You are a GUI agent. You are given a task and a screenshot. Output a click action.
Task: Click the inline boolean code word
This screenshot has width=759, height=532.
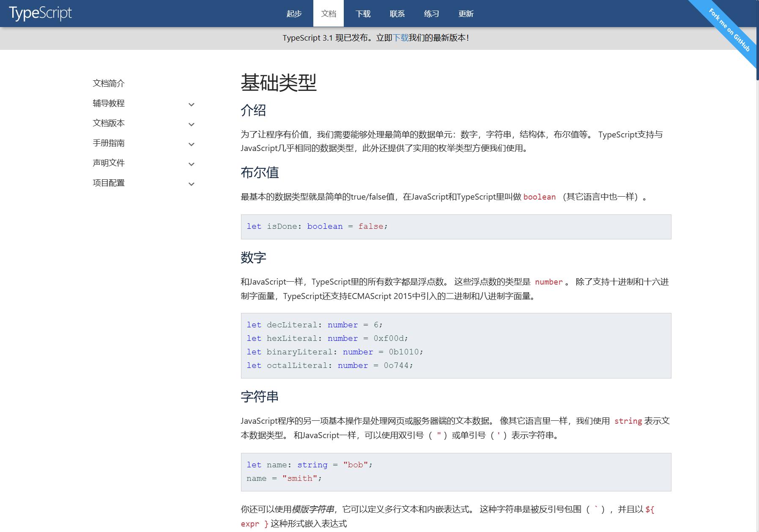click(540, 197)
